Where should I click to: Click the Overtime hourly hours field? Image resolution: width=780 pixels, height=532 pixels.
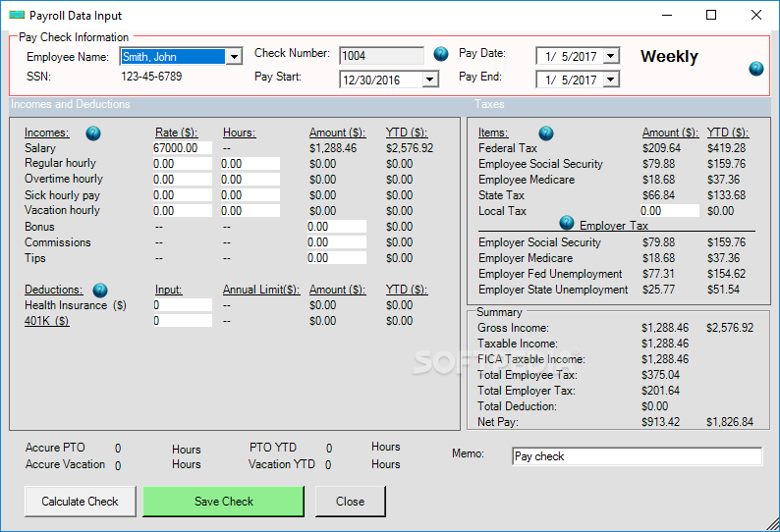point(251,180)
